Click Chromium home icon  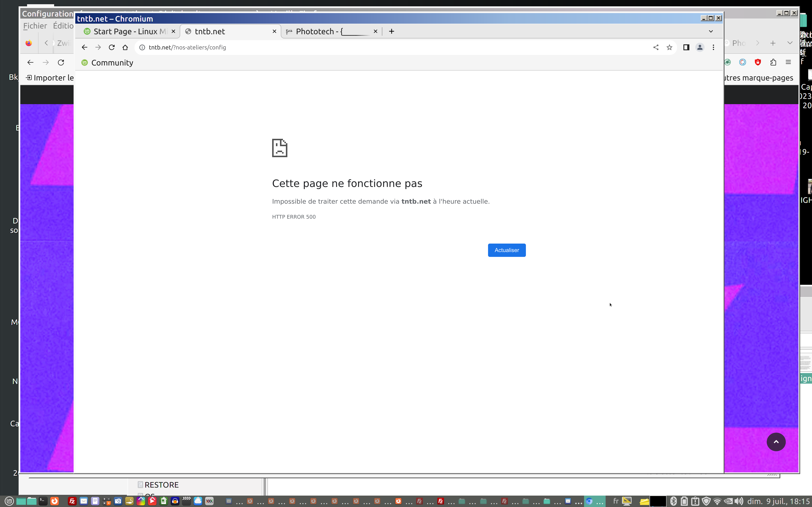coord(125,47)
